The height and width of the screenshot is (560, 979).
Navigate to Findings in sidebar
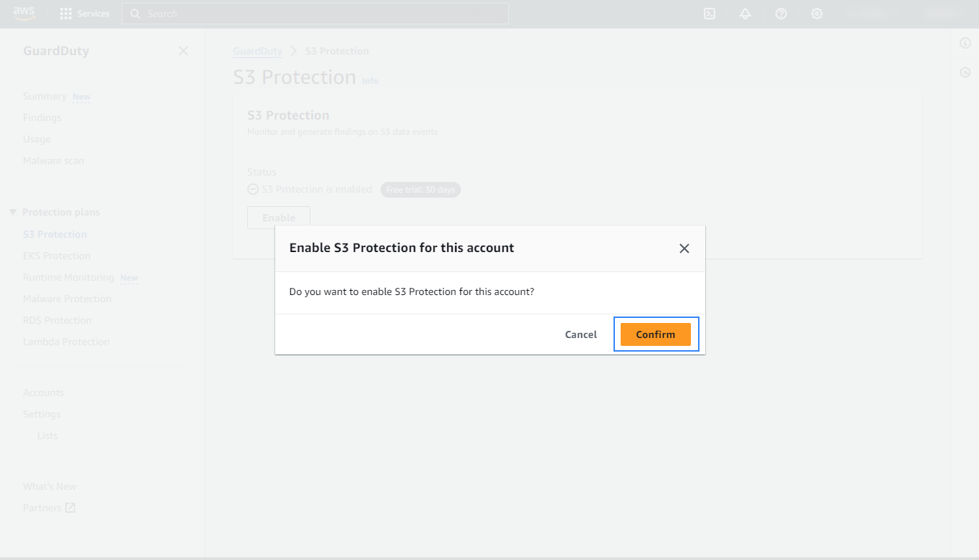pos(42,117)
